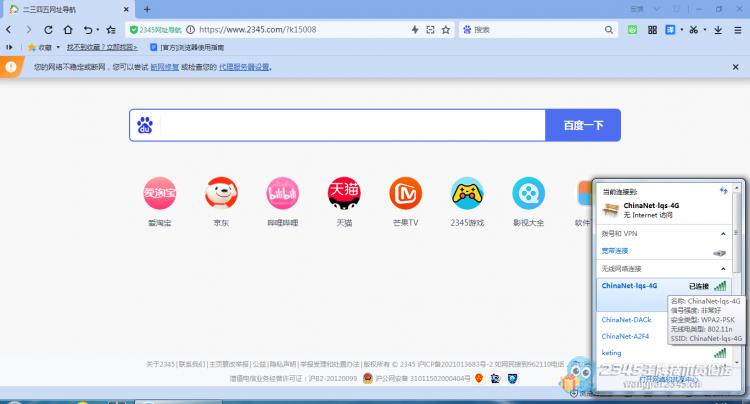Open a new browser tab
This screenshot has height=404, width=750.
(147, 9)
